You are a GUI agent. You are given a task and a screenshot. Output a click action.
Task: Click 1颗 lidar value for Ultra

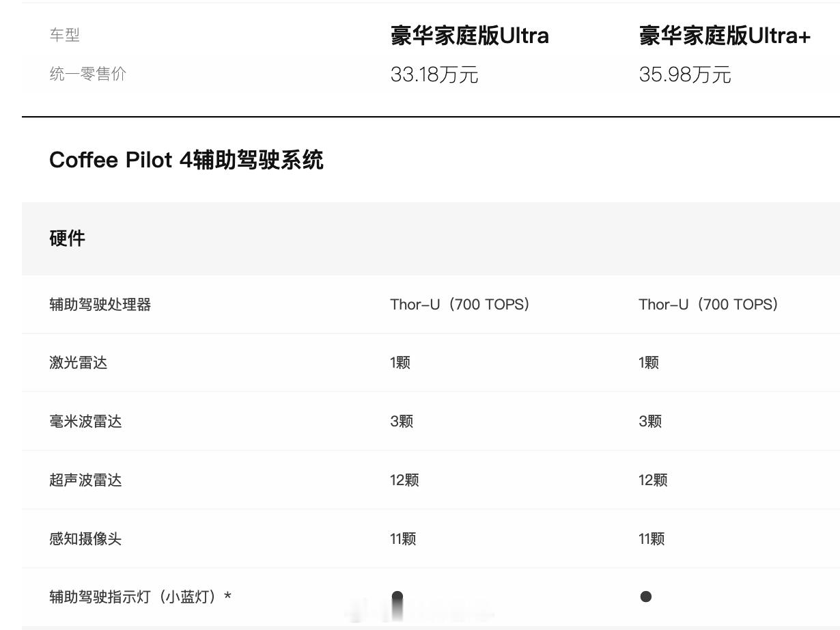pos(400,363)
